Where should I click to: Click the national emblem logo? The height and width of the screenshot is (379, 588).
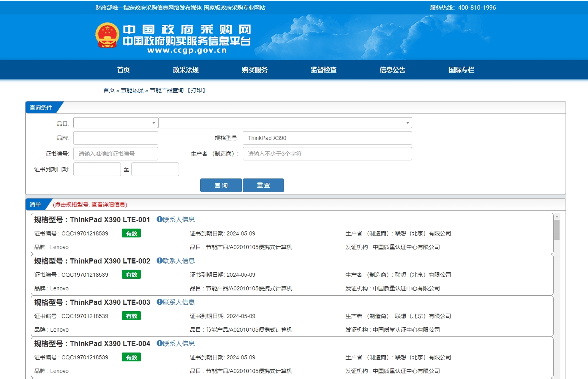pos(107,35)
